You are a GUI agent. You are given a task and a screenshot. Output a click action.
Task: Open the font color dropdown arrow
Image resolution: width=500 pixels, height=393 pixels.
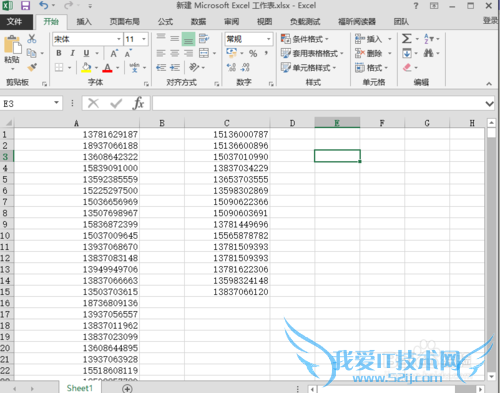(118, 68)
